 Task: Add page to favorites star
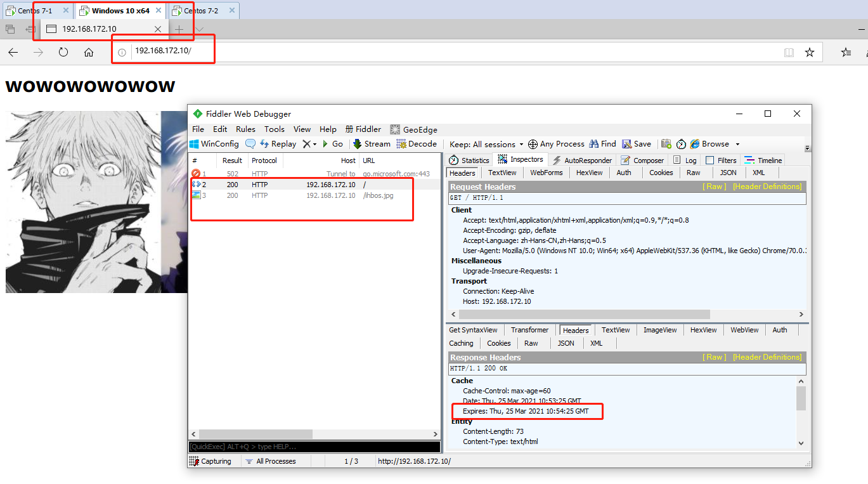(810, 53)
